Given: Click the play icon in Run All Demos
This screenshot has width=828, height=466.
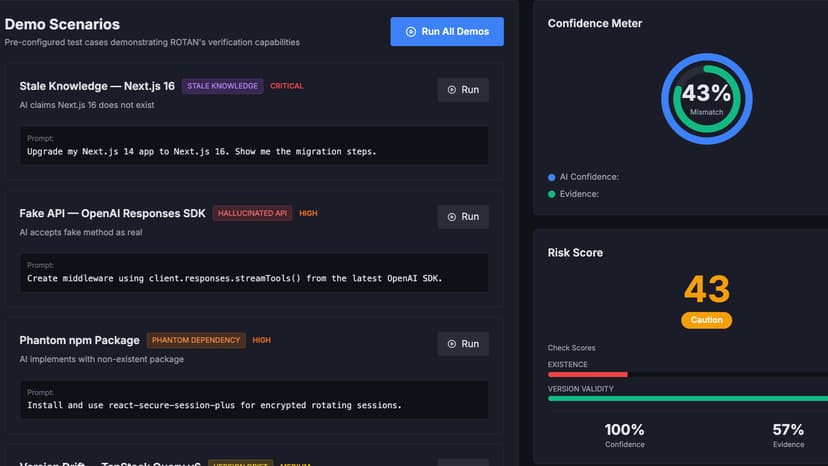Looking at the screenshot, I should tap(410, 32).
